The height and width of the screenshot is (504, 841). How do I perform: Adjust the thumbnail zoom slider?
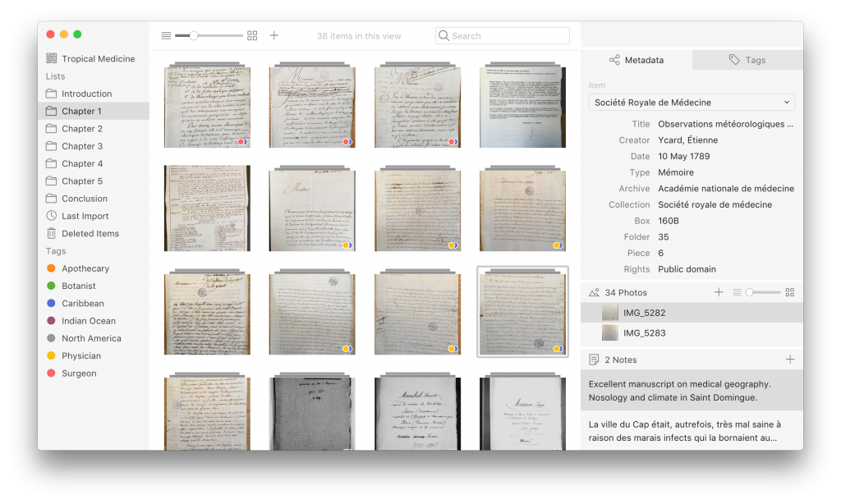pyautogui.click(x=194, y=36)
